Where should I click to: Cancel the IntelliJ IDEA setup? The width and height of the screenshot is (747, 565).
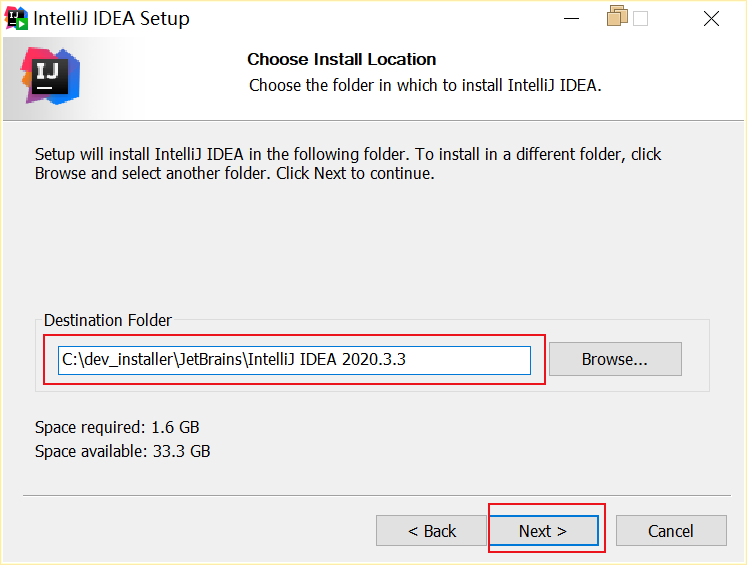click(671, 531)
